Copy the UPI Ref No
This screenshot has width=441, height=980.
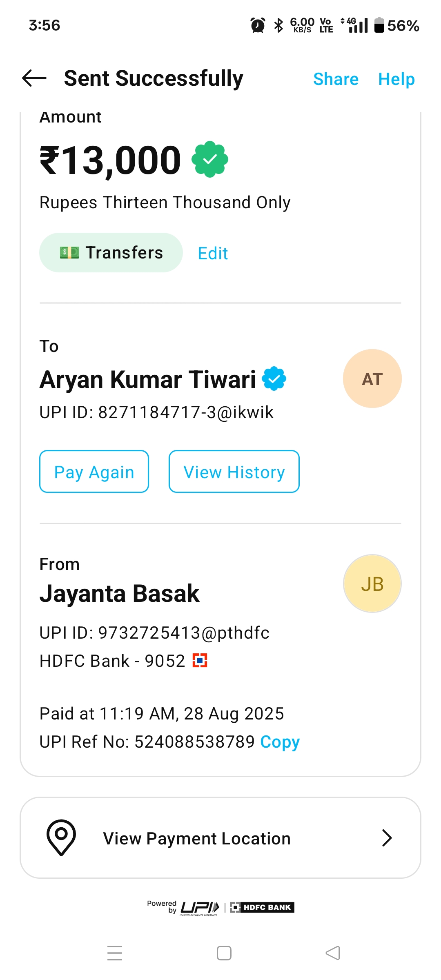click(280, 742)
